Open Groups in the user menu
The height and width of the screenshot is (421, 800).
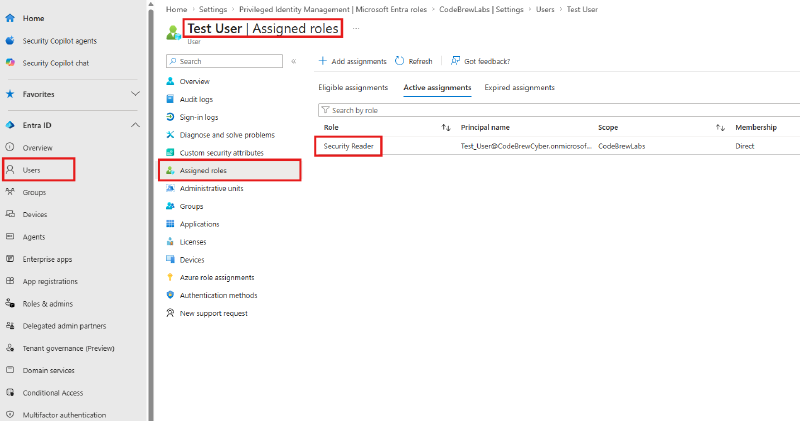191,206
